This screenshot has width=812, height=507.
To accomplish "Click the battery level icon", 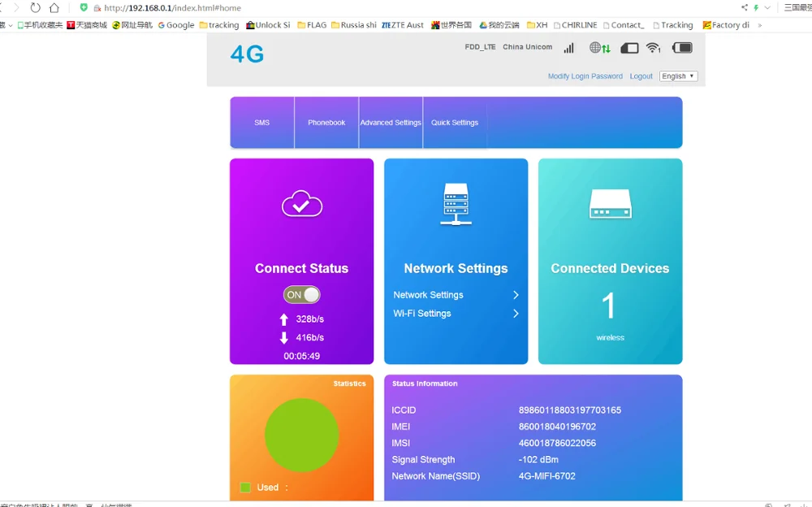I will point(682,48).
